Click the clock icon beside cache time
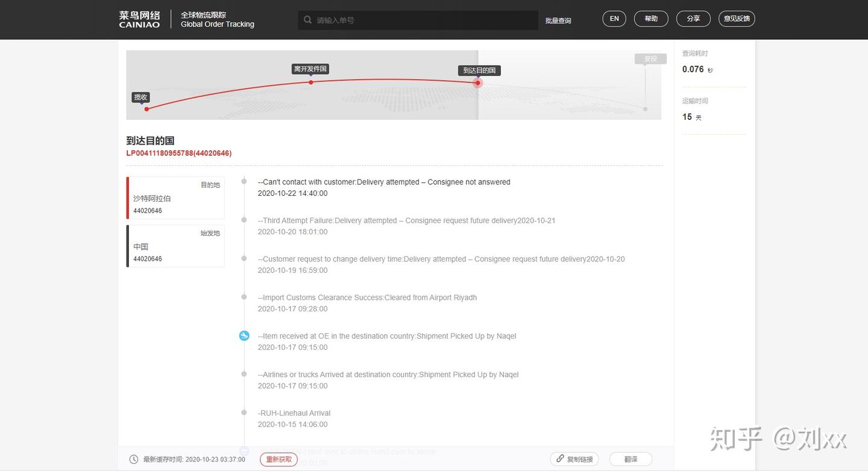This screenshot has width=868, height=474. pos(134,459)
